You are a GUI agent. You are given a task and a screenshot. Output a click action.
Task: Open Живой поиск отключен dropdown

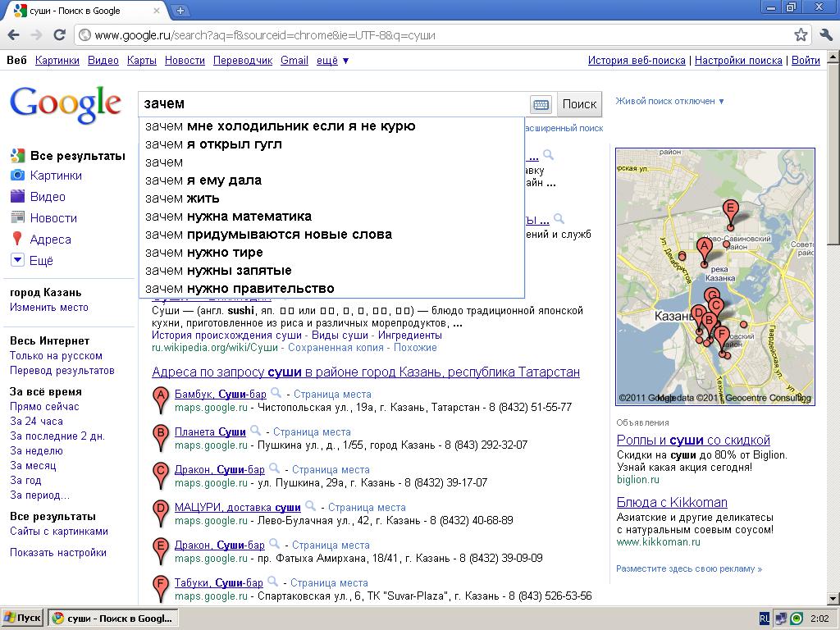coord(669,102)
